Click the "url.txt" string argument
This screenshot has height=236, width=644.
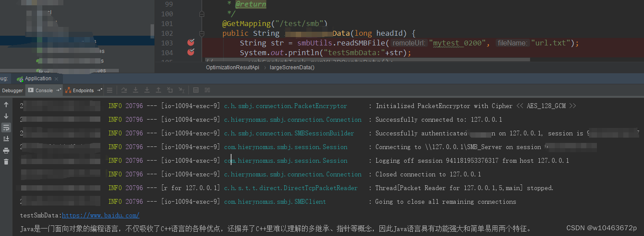point(551,43)
